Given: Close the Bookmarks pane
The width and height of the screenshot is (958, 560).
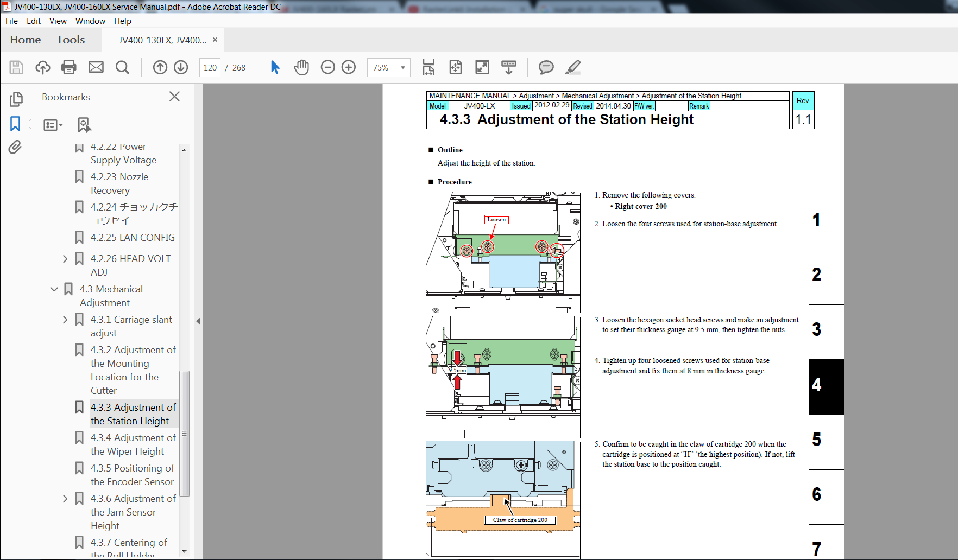Looking at the screenshot, I should click(x=174, y=97).
